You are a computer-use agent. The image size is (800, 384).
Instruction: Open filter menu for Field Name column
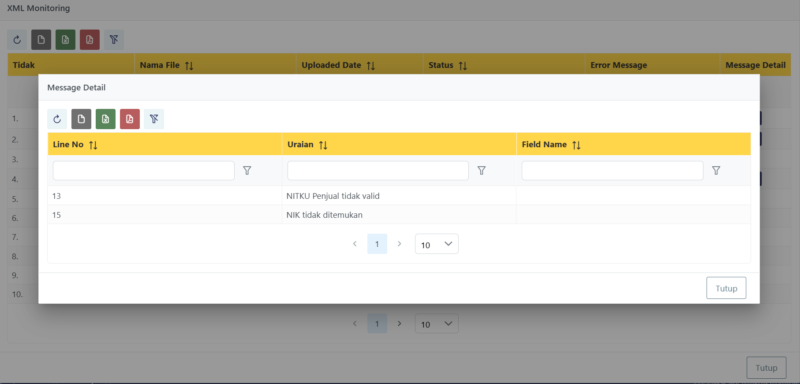pos(716,171)
